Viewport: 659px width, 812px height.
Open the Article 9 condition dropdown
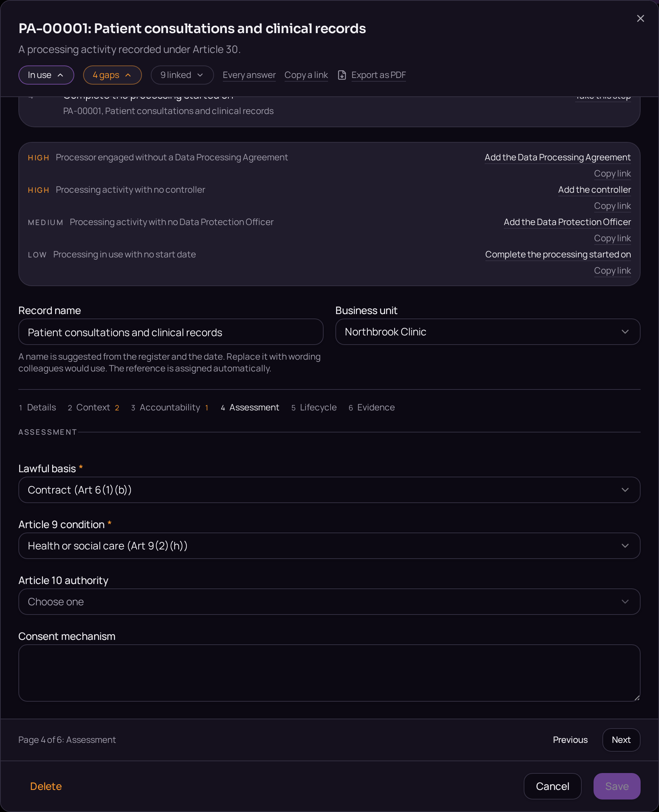(329, 545)
